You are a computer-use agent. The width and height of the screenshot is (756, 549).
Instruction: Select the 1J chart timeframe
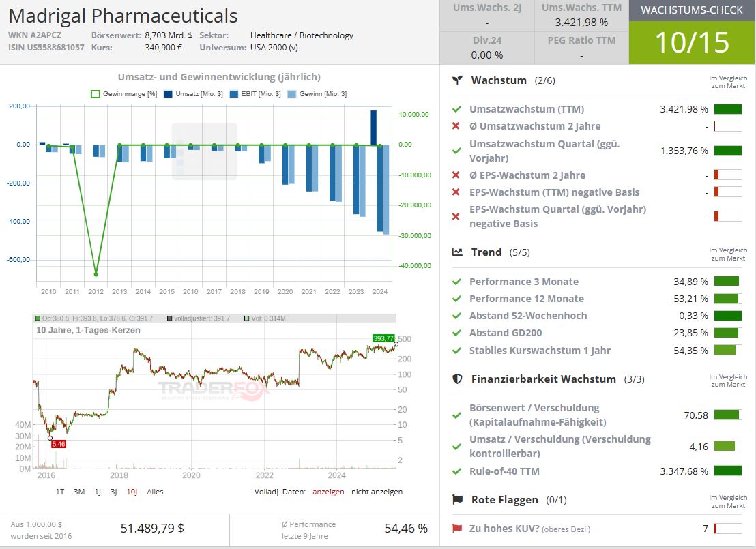point(98,492)
